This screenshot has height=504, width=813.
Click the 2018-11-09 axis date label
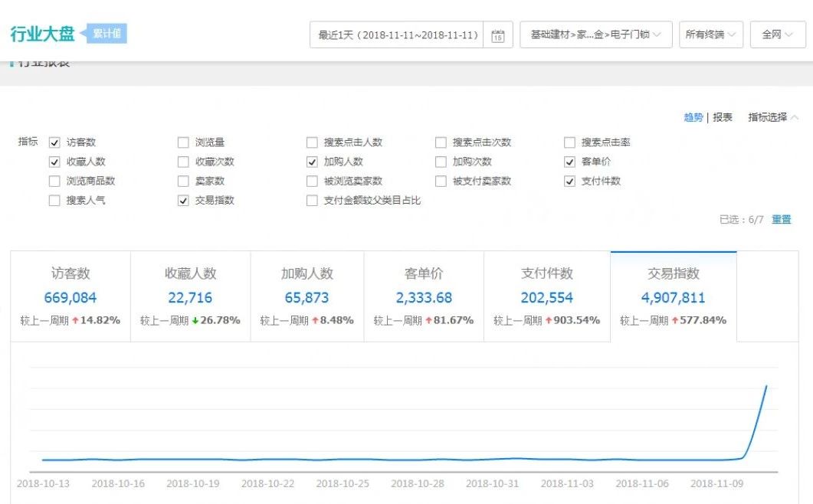click(716, 483)
